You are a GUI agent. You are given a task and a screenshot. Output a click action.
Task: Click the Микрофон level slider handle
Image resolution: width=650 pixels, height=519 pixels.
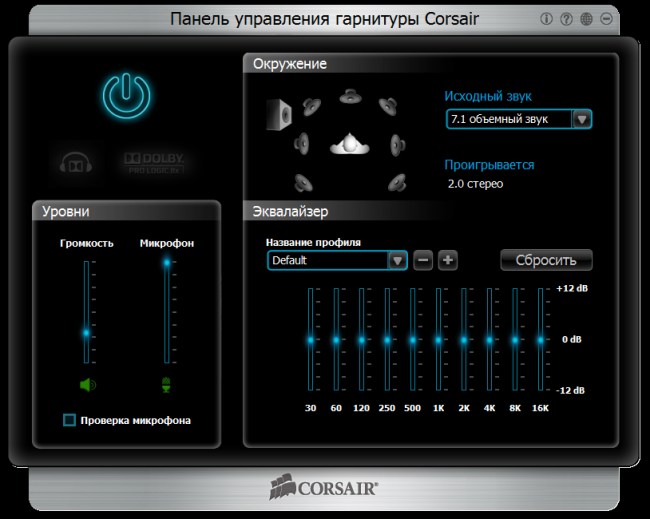coord(167,263)
